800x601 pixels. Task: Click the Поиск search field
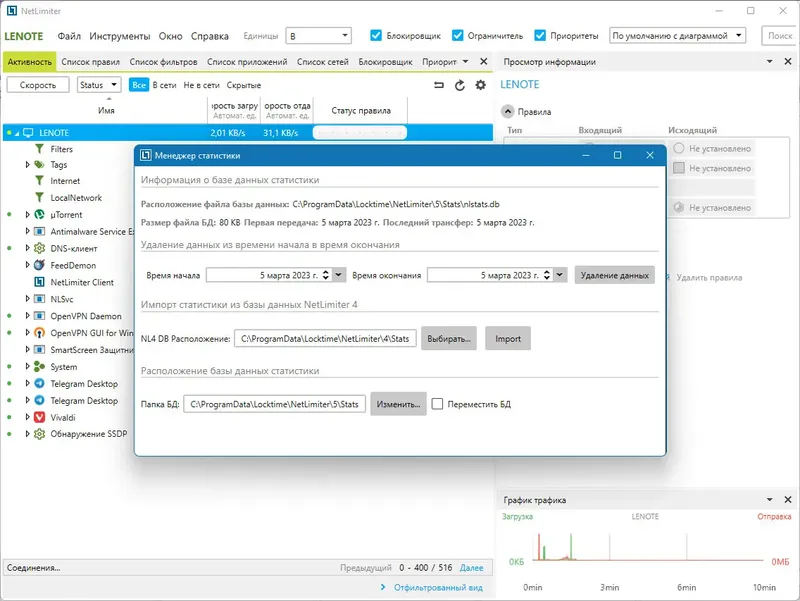point(780,36)
